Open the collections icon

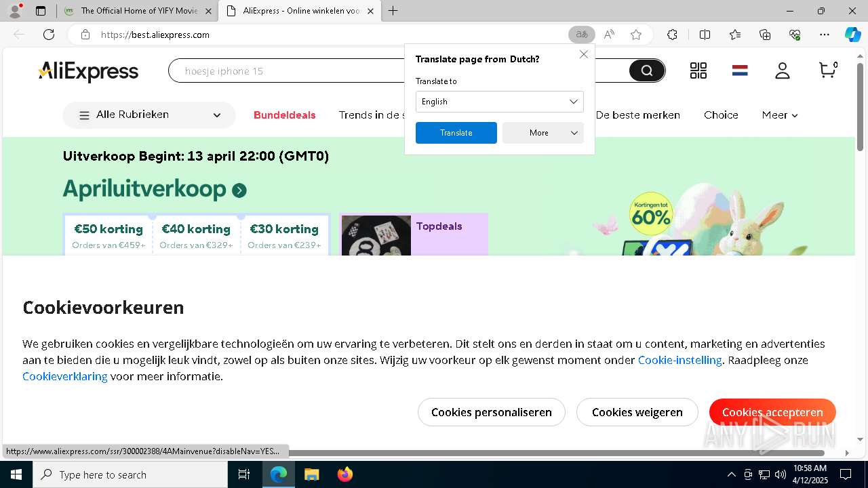pyautogui.click(x=765, y=35)
